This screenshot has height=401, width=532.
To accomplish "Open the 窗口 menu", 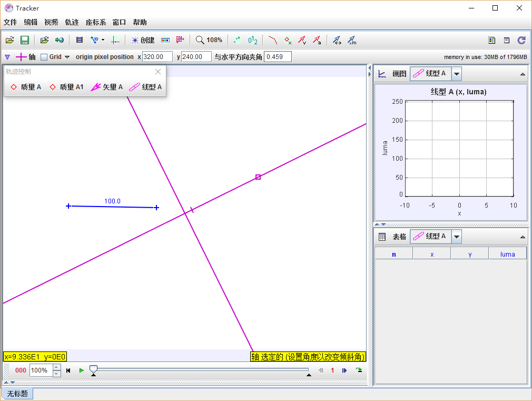I will coord(119,23).
